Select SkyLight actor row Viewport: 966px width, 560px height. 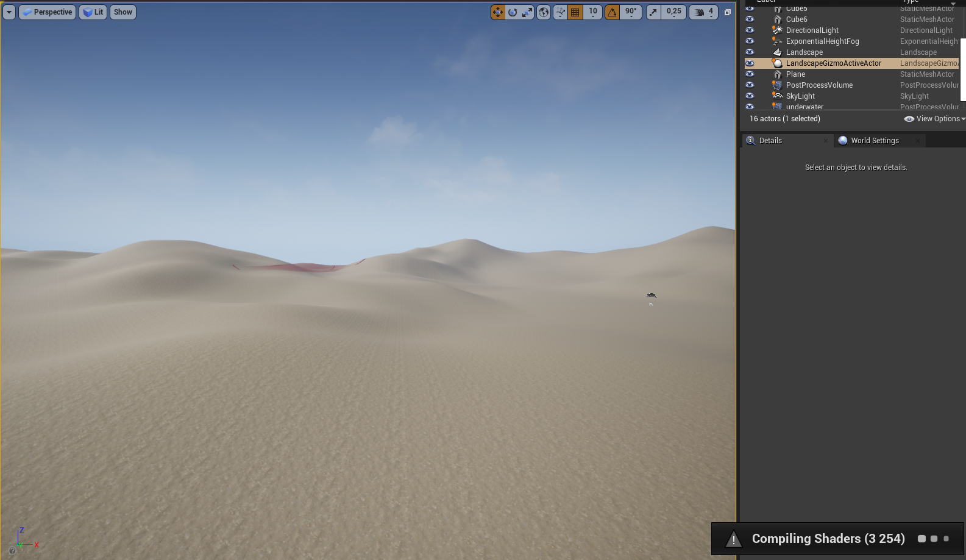tap(852, 96)
